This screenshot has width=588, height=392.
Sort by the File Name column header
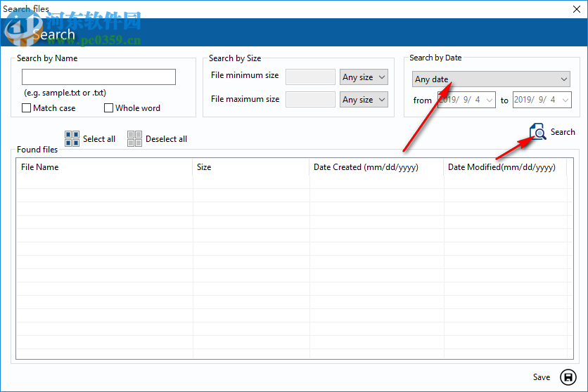[x=104, y=167]
